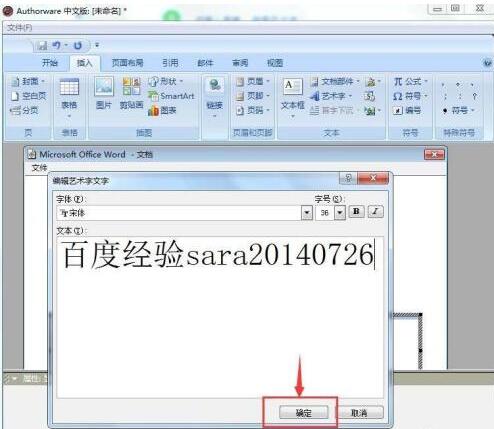Screen dimensions: 494x429
Task: Click the 字号 size field showing 36
Action: (x=325, y=213)
